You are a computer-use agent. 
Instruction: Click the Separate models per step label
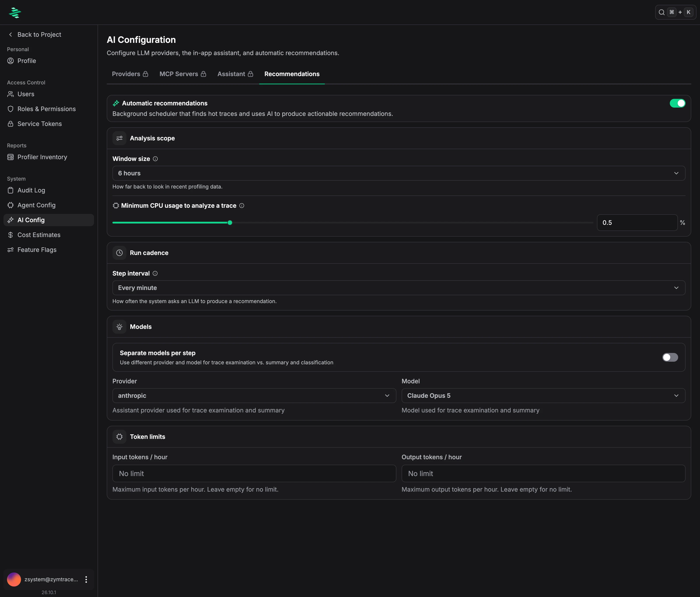pyautogui.click(x=157, y=353)
